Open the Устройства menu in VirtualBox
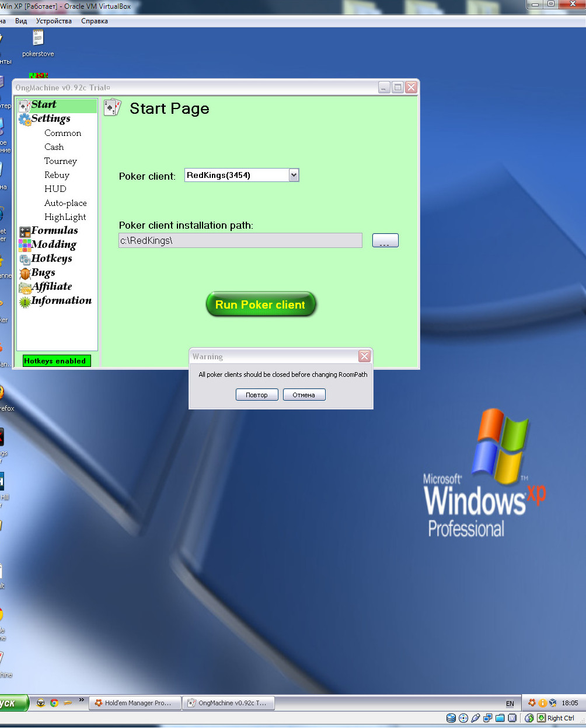 pyautogui.click(x=54, y=21)
